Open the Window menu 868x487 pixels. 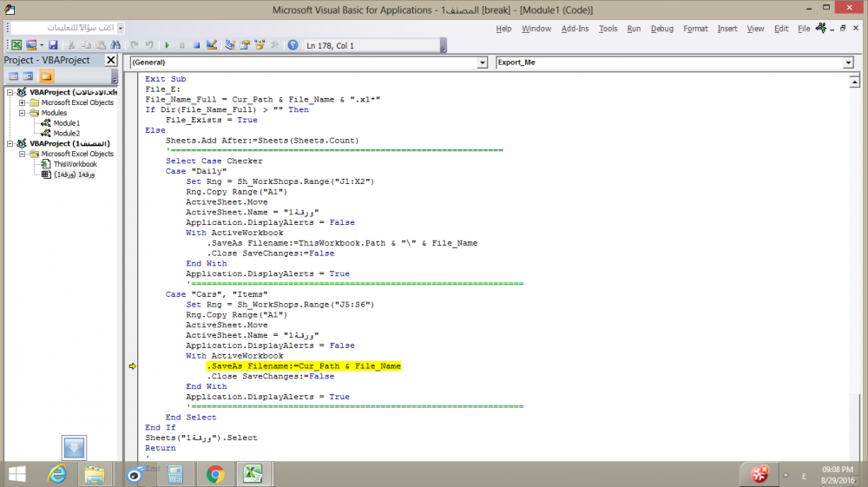pyautogui.click(x=536, y=29)
